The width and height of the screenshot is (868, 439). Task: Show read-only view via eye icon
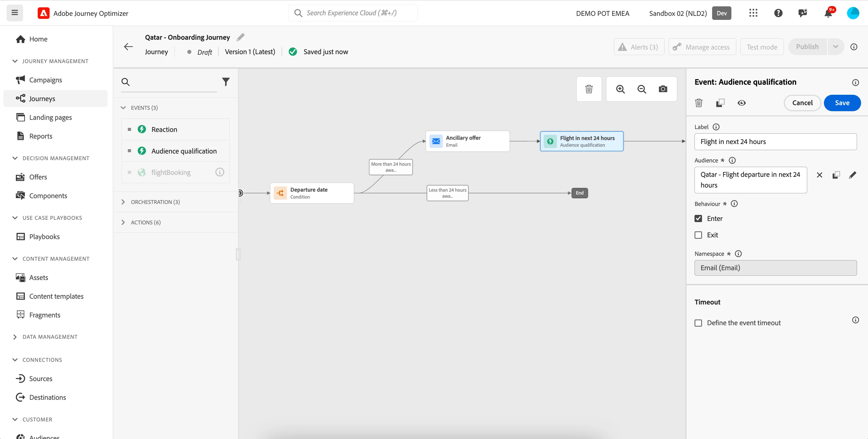point(741,103)
